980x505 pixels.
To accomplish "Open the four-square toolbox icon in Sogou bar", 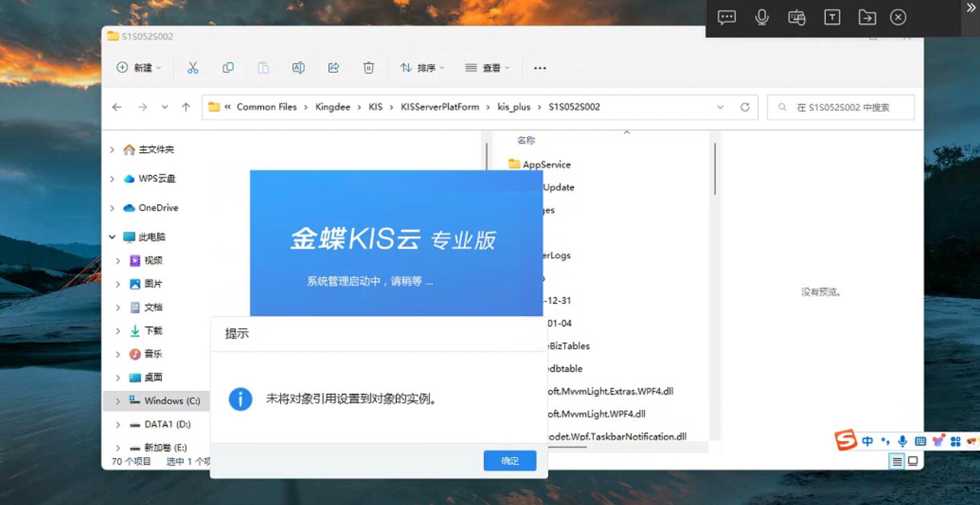I will 955,441.
